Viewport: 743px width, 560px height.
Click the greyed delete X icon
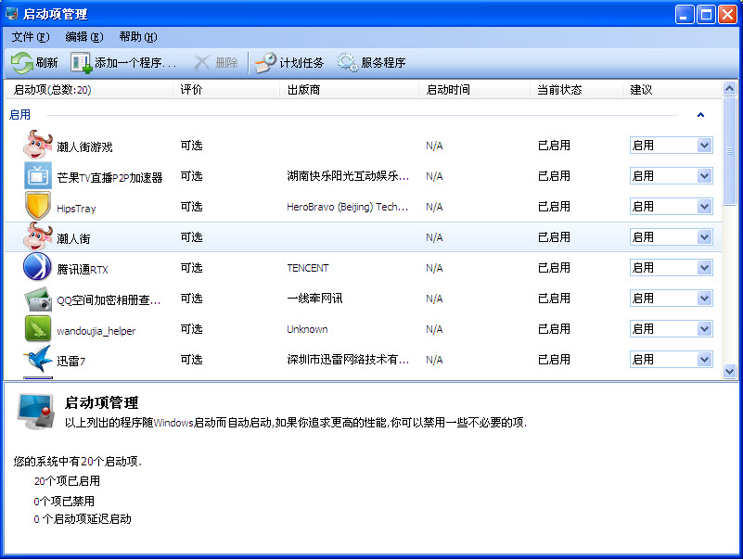202,62
